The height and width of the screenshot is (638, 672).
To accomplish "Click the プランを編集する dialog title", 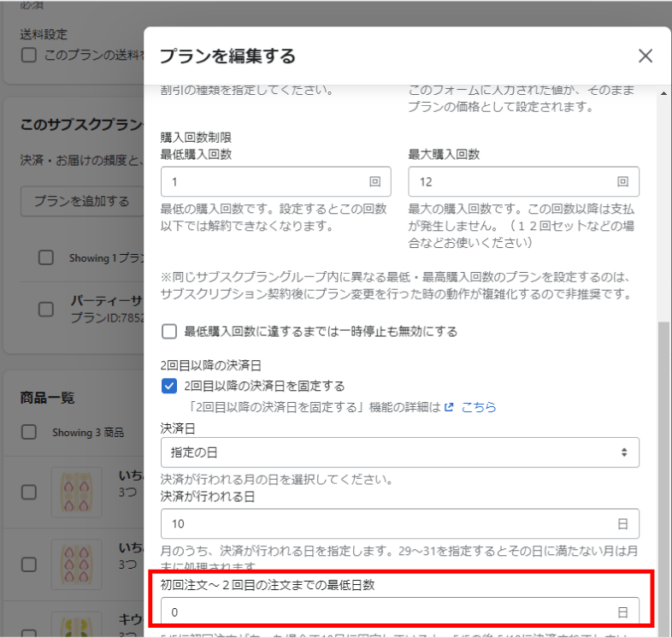I will [227, 56].
